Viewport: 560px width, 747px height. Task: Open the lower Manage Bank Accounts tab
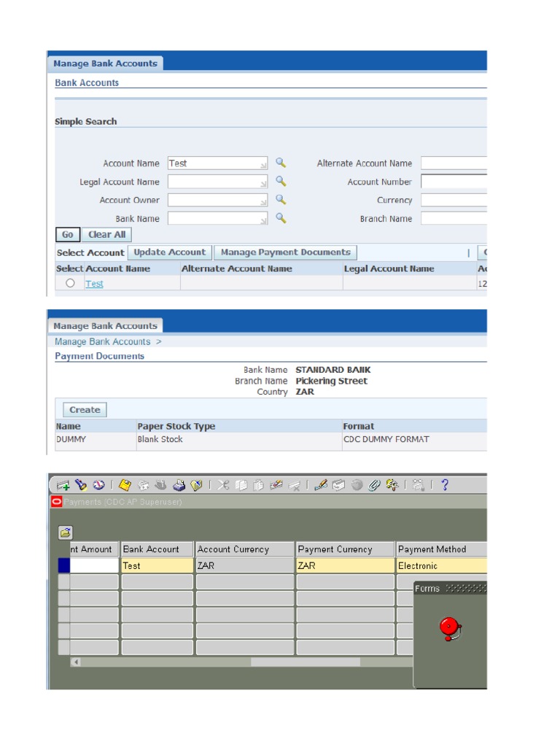coord(105,326)
